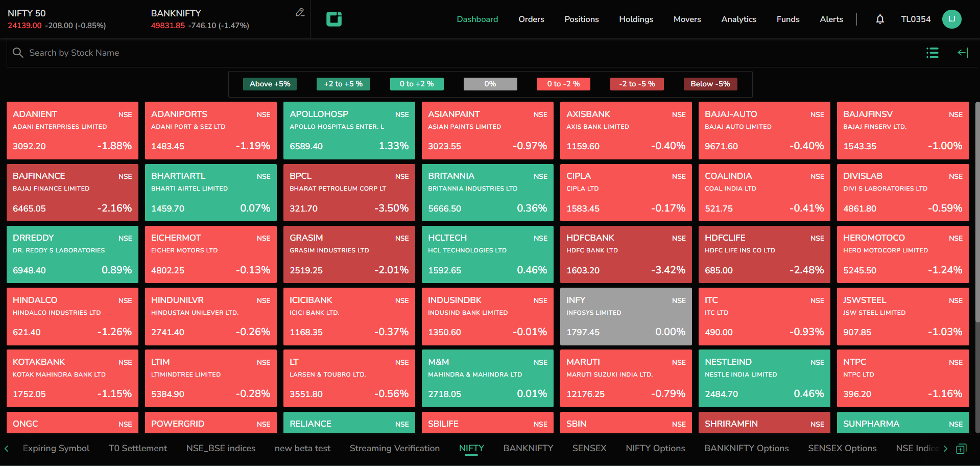Click the add new watchlist icon
Viewport: 980px width, 466px height.
961,449
